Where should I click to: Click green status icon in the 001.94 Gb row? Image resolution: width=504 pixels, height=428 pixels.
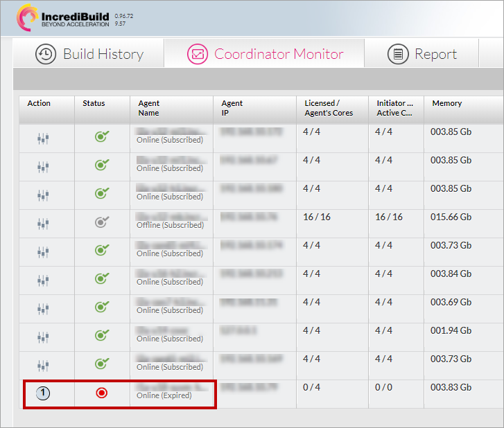point(102,335)
